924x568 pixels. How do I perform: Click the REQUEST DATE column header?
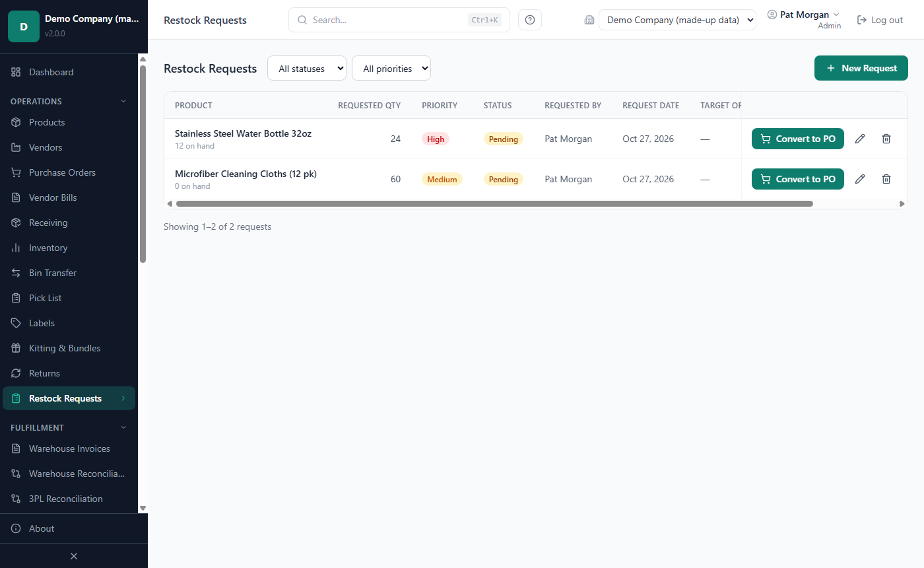click(651, 106)
